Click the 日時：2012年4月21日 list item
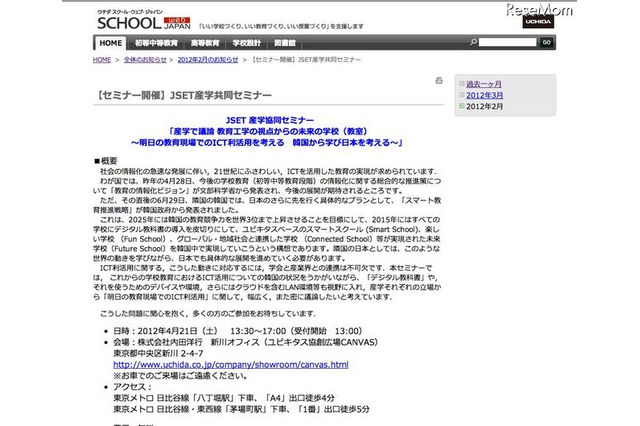The image size is (640, 426). (237, 331)
